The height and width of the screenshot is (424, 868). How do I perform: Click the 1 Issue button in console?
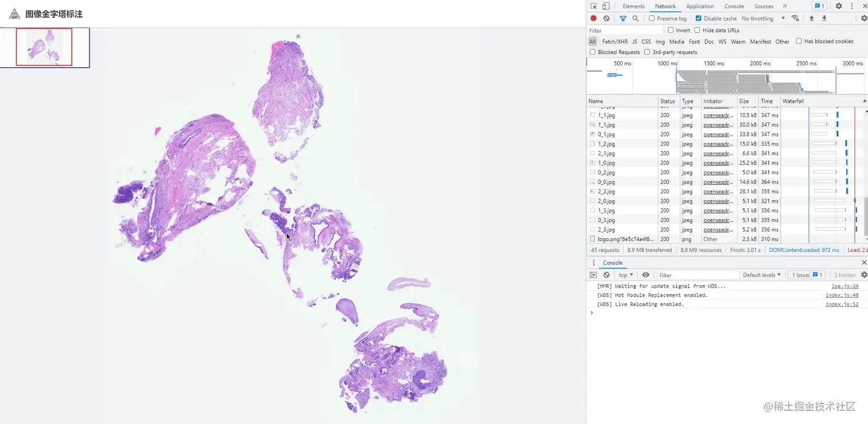(x=807, y=275)
